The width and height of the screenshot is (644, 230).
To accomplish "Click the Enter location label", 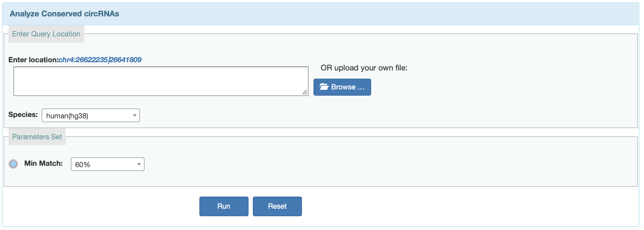I will point(33,60).
